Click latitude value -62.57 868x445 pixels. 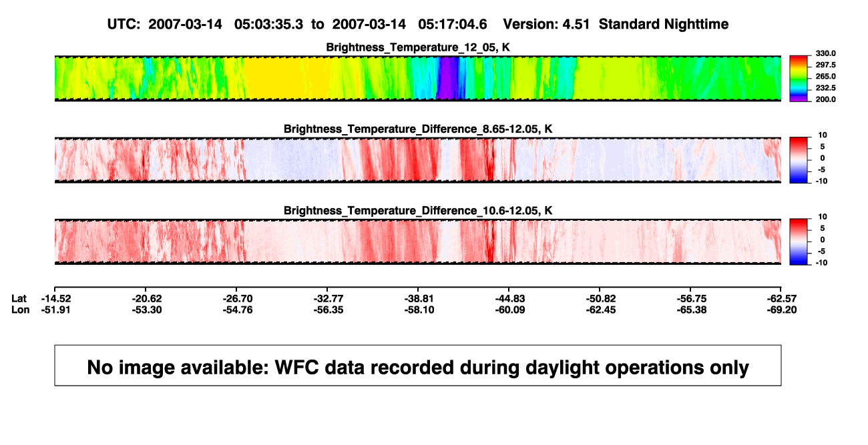coord(781,299)
